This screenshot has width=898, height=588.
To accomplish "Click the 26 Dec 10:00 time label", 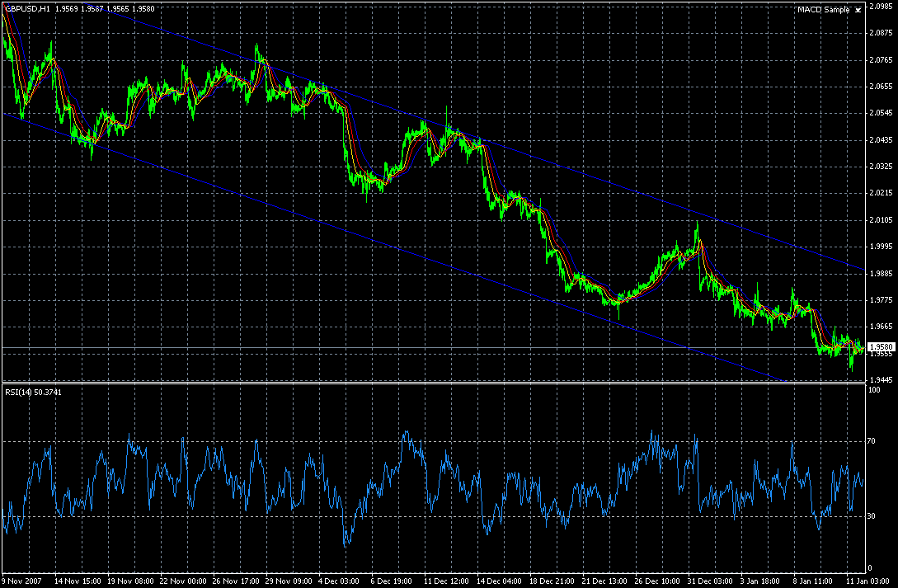I will point(659,581).
